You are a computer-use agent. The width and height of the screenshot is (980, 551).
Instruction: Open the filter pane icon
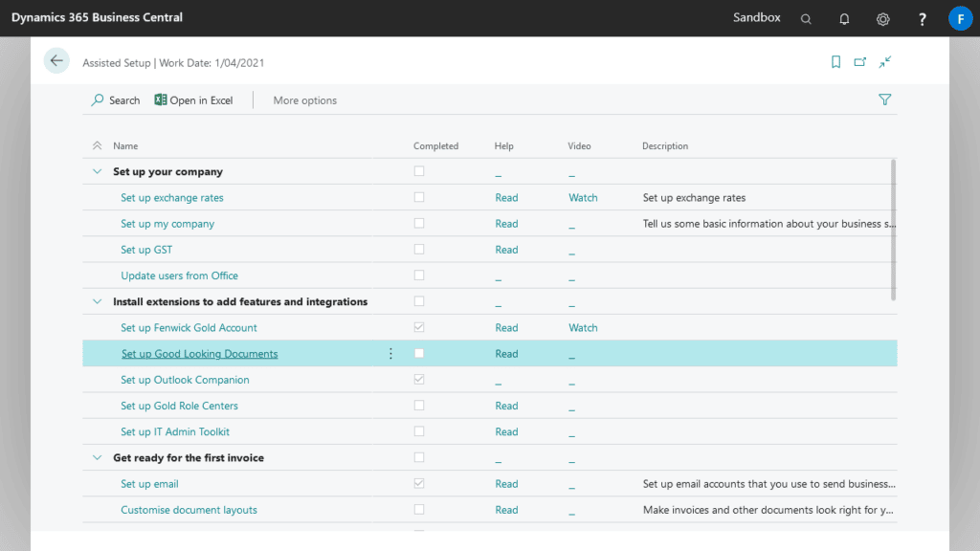pyautogui.click(x=884, y=99)
